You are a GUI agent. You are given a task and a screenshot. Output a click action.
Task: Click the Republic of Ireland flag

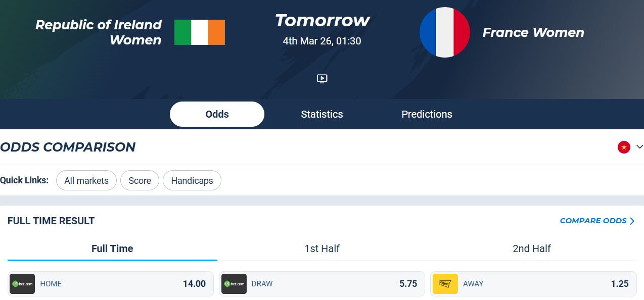(199, 32)
